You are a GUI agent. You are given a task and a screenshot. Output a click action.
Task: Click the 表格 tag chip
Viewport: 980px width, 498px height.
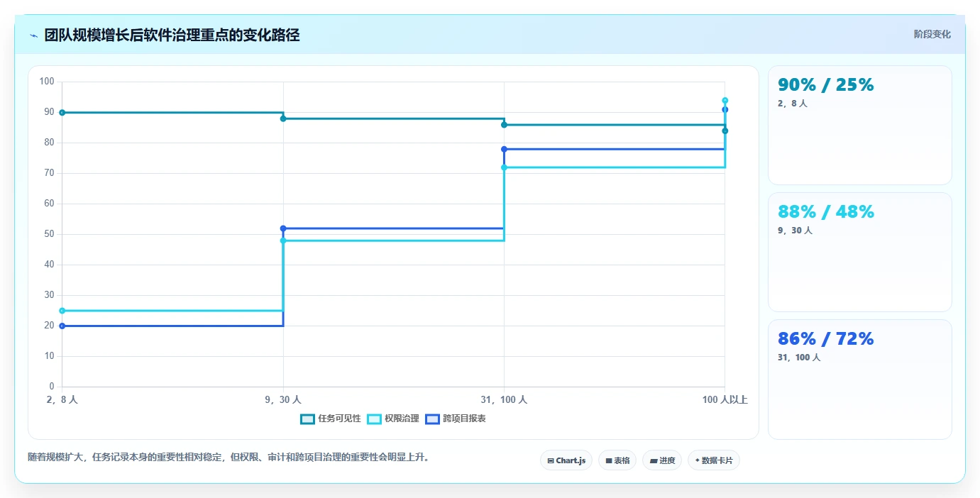click(617, 460)
